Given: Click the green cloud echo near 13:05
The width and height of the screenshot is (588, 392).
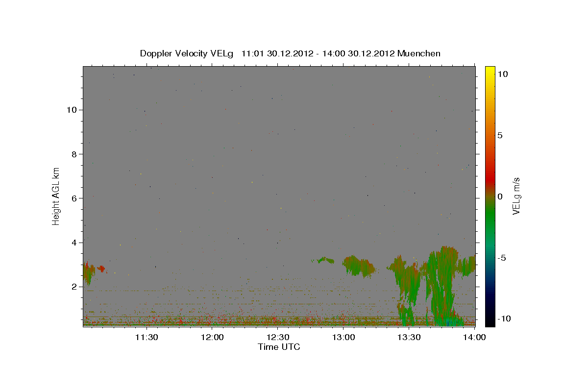Looking at the screenshot, I should click(x=358, y=266).
